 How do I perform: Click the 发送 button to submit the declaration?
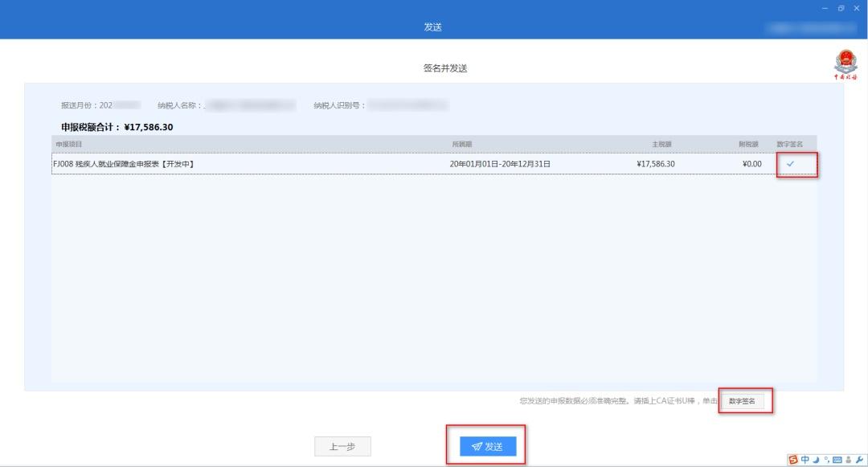[488, 447]
